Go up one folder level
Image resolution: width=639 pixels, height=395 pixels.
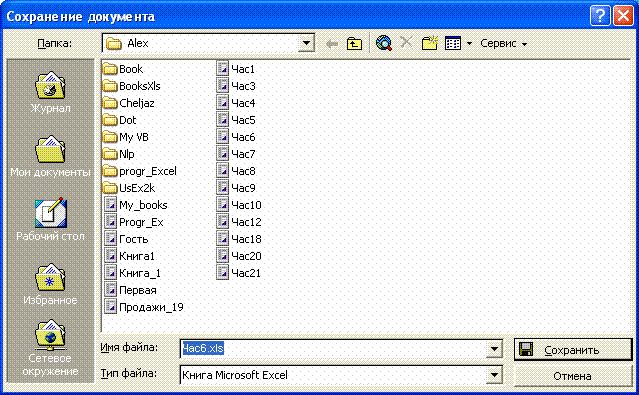point(354,43)
